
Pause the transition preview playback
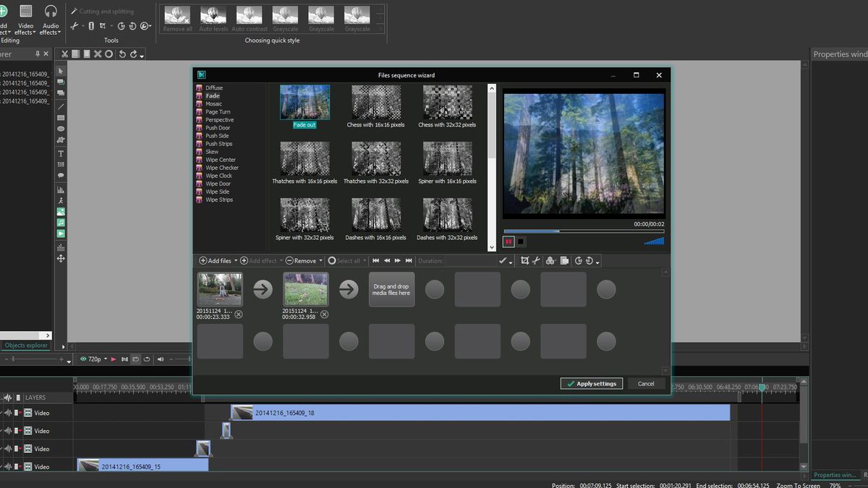(x=507, y=241)
